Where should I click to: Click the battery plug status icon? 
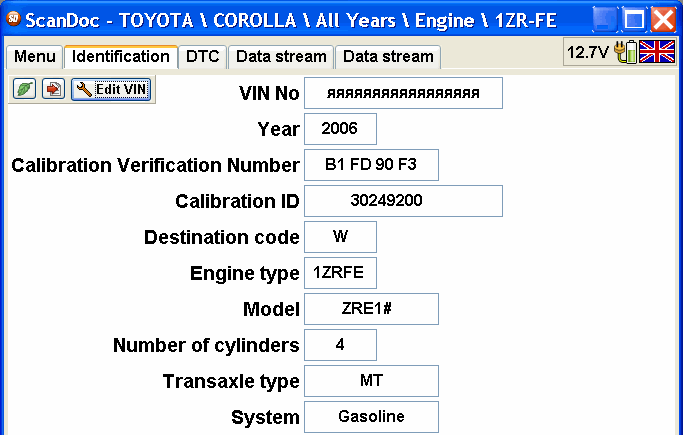626,52
